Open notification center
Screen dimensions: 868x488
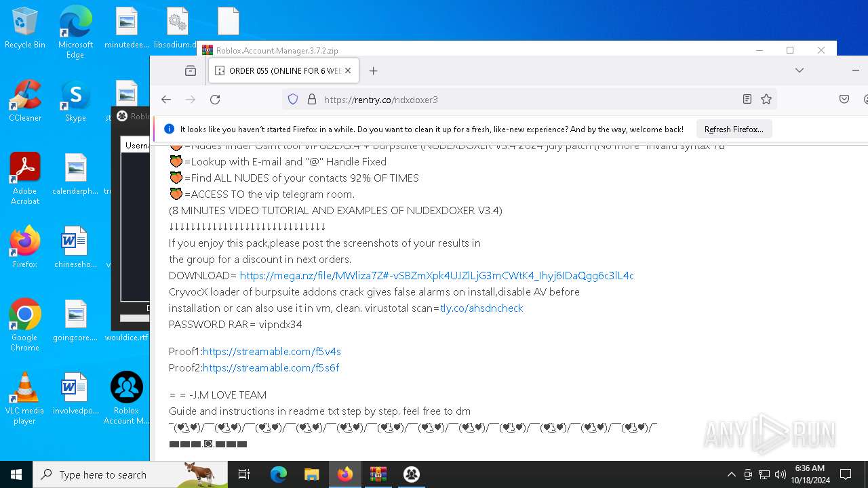(x=846, y=474)
